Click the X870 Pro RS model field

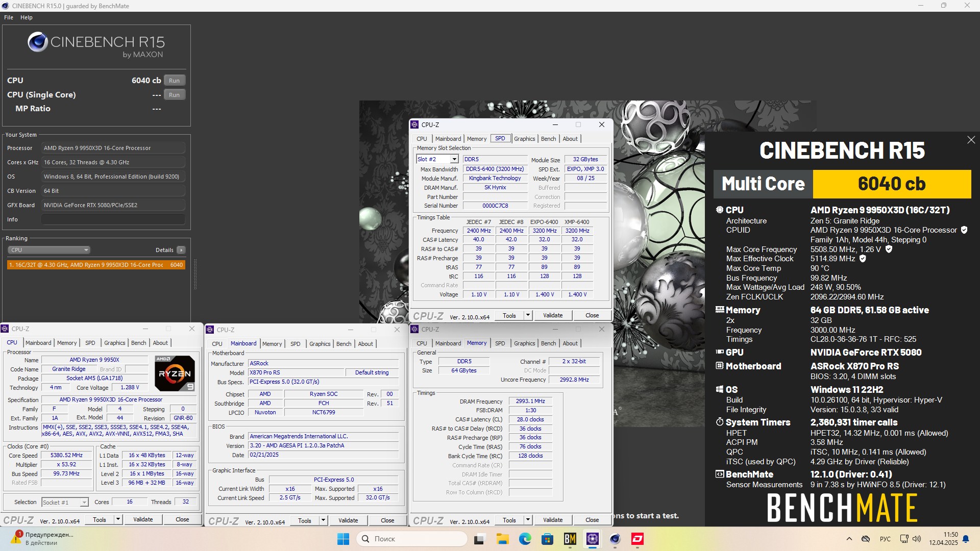coord(296,372)
